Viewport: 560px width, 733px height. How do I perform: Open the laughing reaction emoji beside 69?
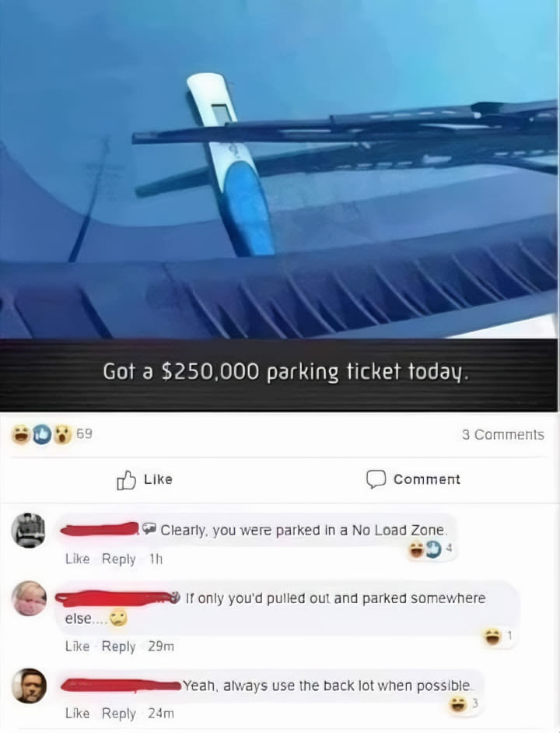tap(20, 434)
